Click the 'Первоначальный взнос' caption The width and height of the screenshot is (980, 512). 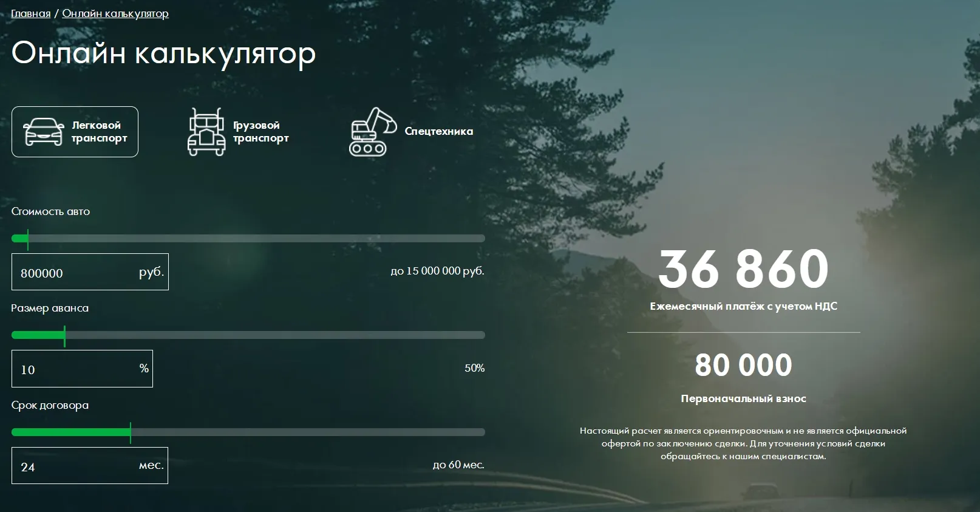click(x=743, y=399)
